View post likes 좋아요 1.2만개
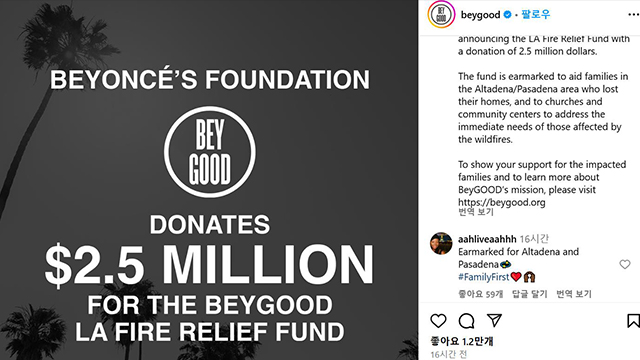The height and width of the screenshot is (360, 640). (x=462, y=341)
